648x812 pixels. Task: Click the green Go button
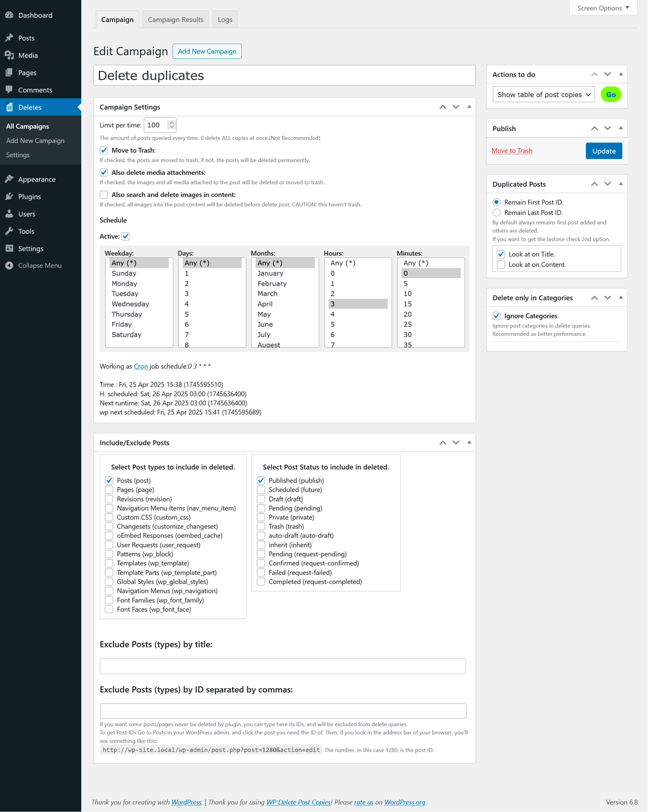click(x=611, y=94)
